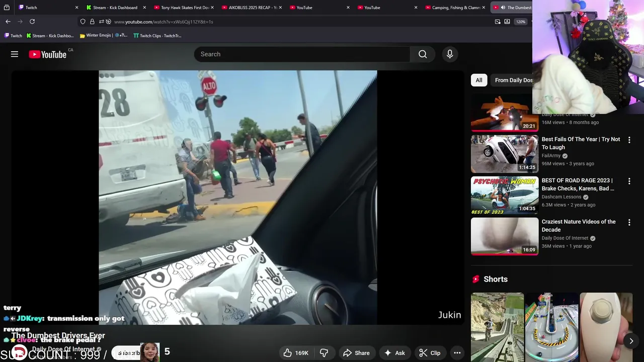The image size is (644, 362).
Task: Toggle picture-in-picture icon in address bar
Action: (x=498, y=22)
